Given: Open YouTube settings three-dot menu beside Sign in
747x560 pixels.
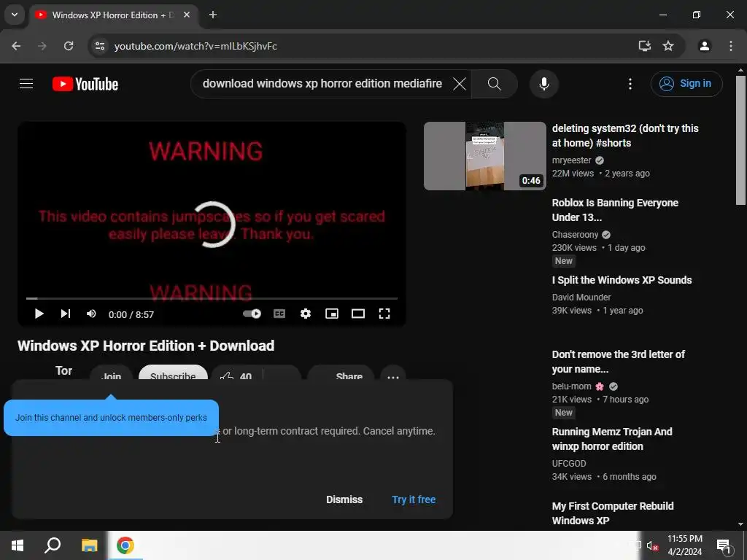Looking at the screenshot, I should pos(630,84).
